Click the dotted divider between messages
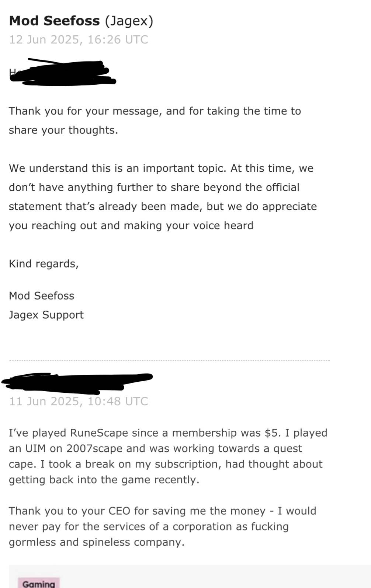Viewport: 371px width, 588px height. pyautogui.click(x=169, y=360)
